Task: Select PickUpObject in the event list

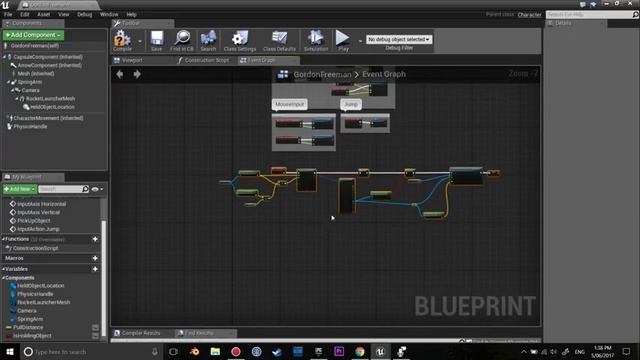Action: (33, 220)
